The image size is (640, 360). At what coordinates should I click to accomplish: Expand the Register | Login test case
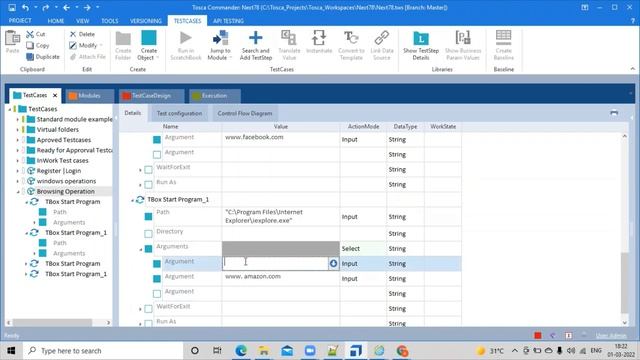(x=18, y=171)
